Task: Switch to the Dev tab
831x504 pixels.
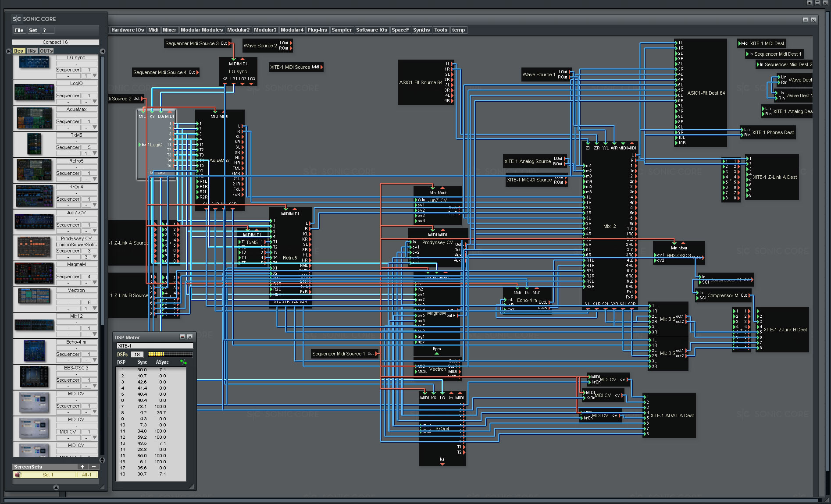Action: click(x=18, y=51)
